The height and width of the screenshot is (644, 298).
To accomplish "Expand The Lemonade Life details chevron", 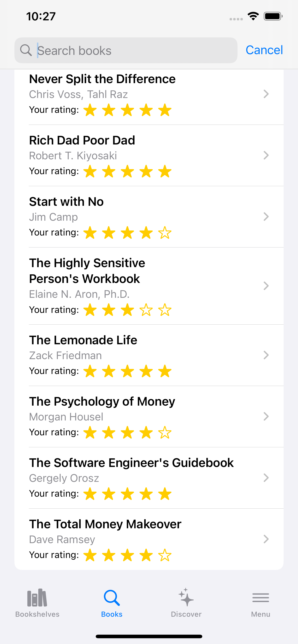I will [x=266, y=355].
